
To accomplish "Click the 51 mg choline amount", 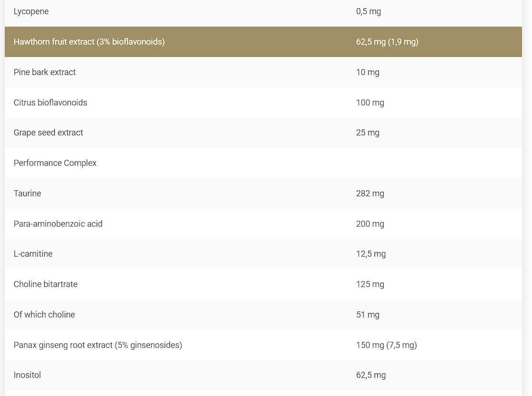I will 367,315.
